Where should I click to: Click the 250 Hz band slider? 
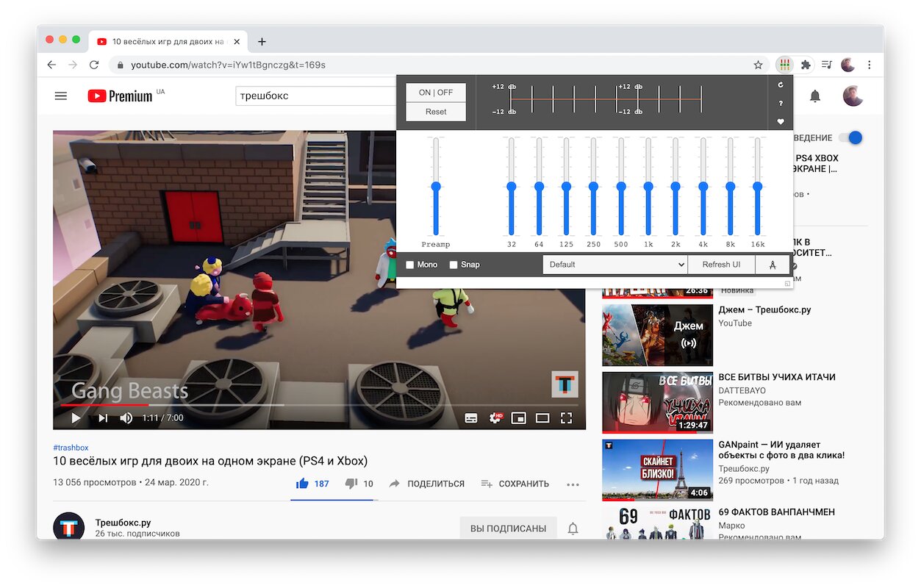pyautogui.click(x=593, y=187)
